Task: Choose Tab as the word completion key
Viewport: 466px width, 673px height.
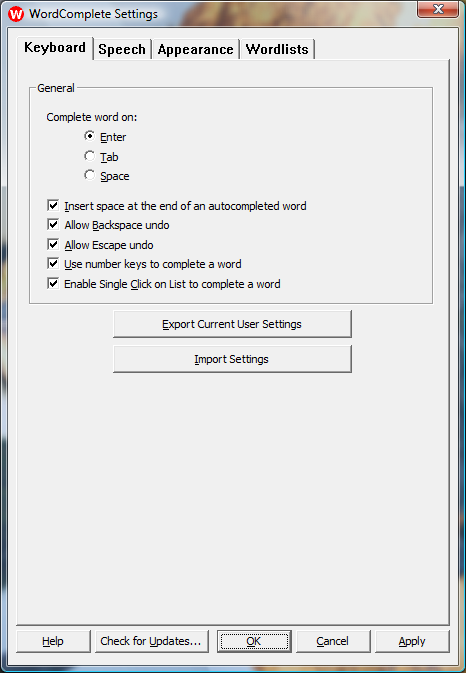Action: 90,156
